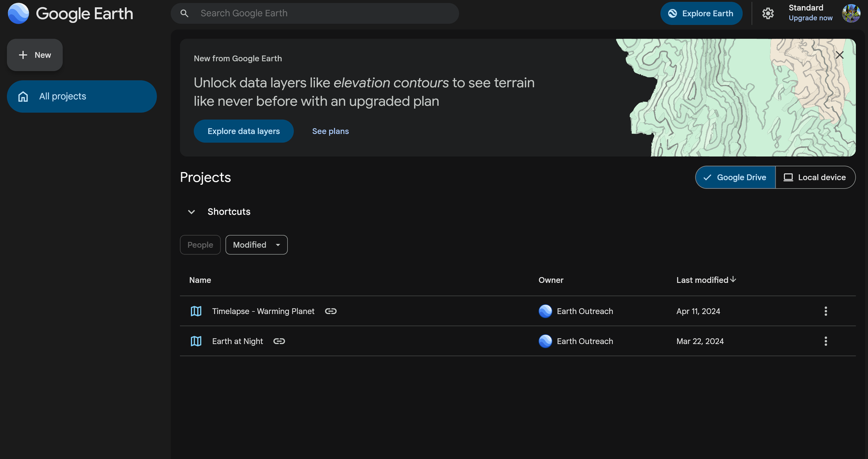Click the Shortcuts section label
The height and width of the screenshot is (459, 868).
(x=229, y=212)
